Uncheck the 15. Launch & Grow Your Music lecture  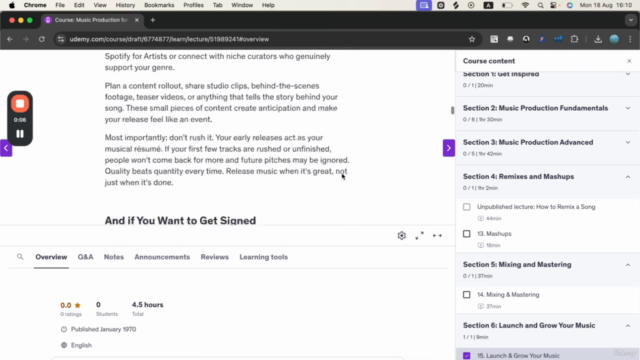(x=467, y=356)
